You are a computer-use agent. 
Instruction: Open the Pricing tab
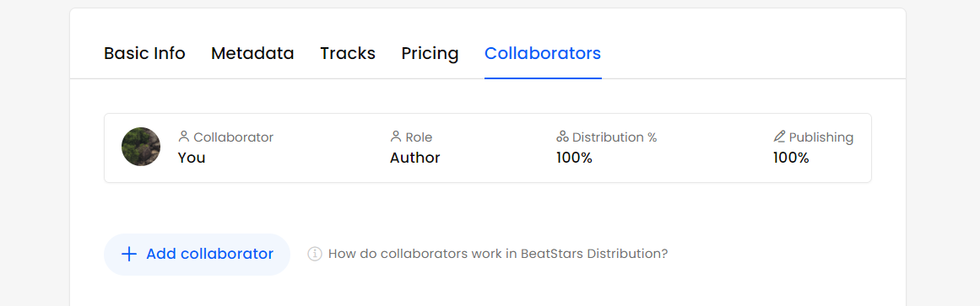point(430,54)
